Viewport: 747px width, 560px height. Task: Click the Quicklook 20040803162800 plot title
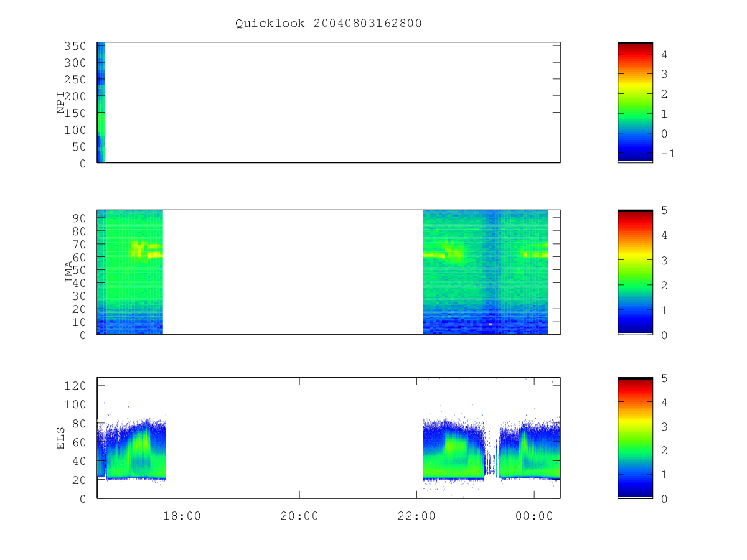329,24
